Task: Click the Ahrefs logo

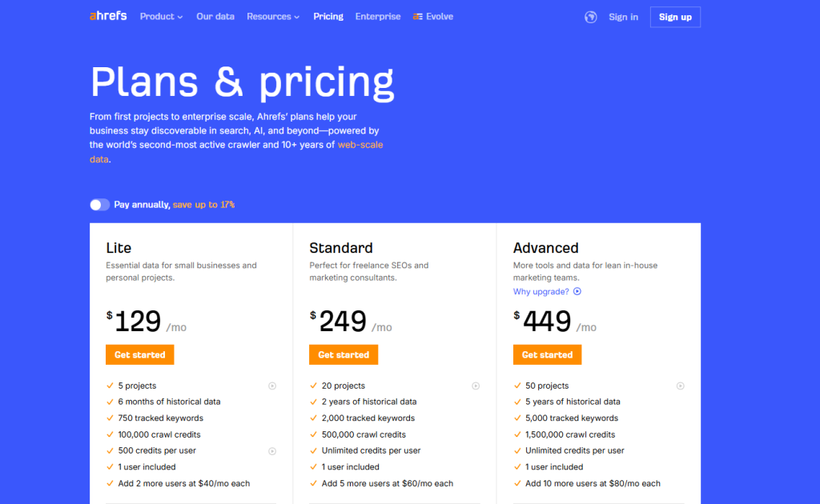Action: pyautogui.click(x=108, y=16)
